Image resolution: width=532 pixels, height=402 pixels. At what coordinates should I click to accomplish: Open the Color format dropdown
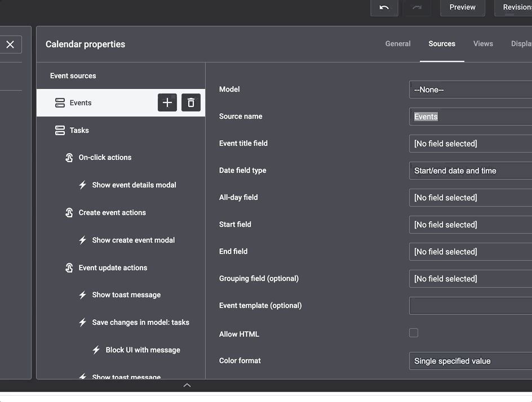click(x=471, y=361)
